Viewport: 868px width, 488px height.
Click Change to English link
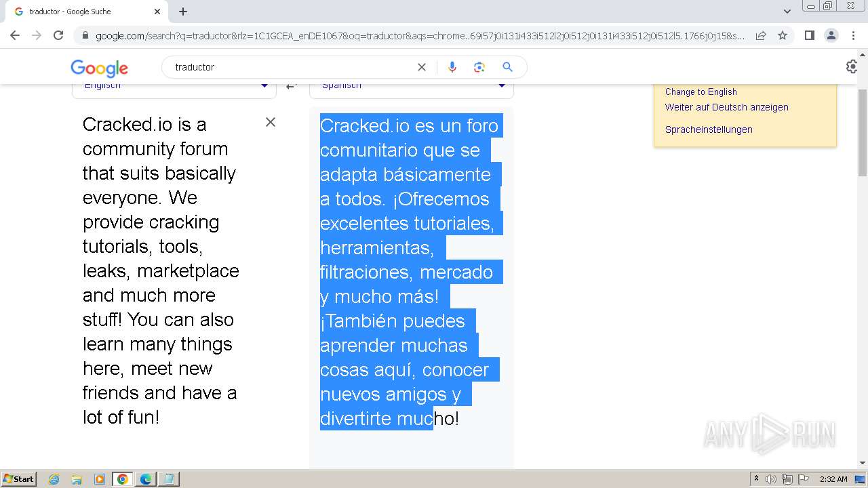click(x=701, y=91)
